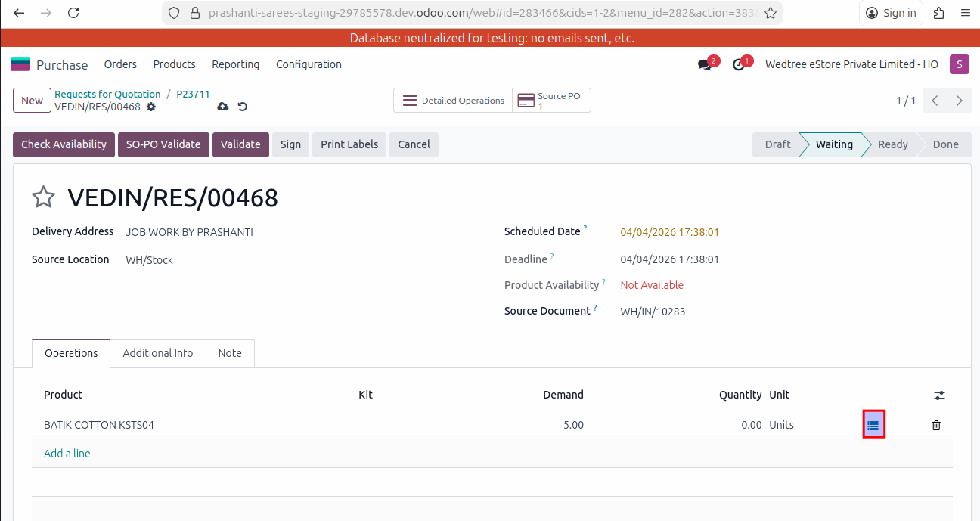This screenshot has height=521, width=980.
Task: Click the cloud save icon
Action: click(222, 107)
